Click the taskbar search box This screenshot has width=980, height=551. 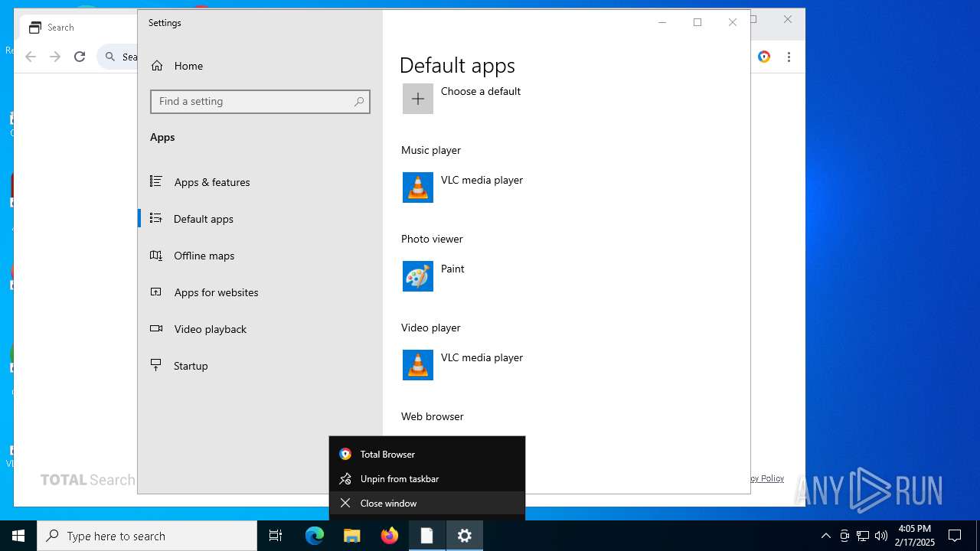click(147, 536)
